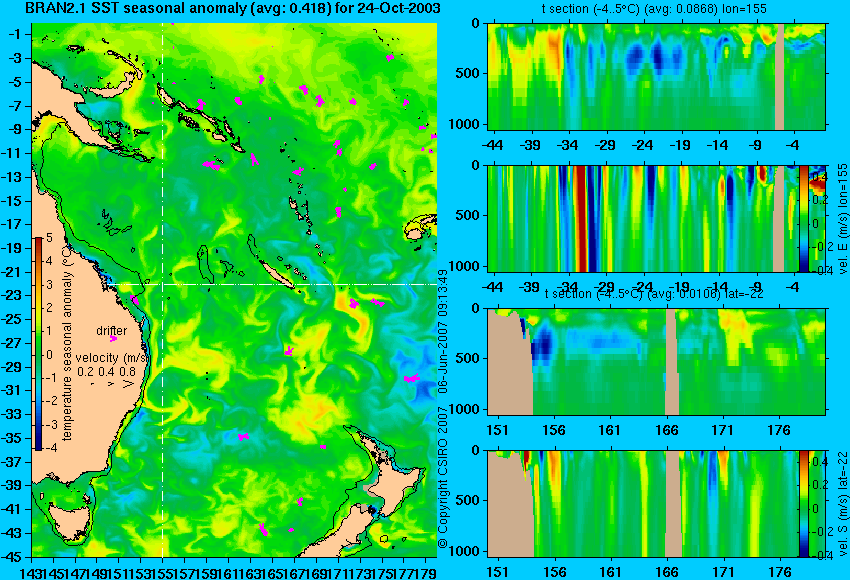Image resolution: width=850 pixels, height=580 pixels.
Task: Click the lat=-22 temperature section plot
Action: [656, 362]
